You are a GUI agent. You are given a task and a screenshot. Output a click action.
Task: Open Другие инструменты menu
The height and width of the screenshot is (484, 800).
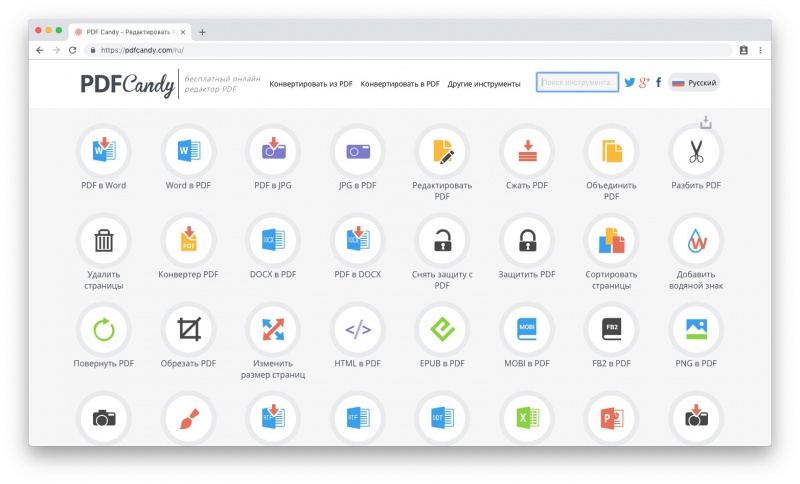484,84
